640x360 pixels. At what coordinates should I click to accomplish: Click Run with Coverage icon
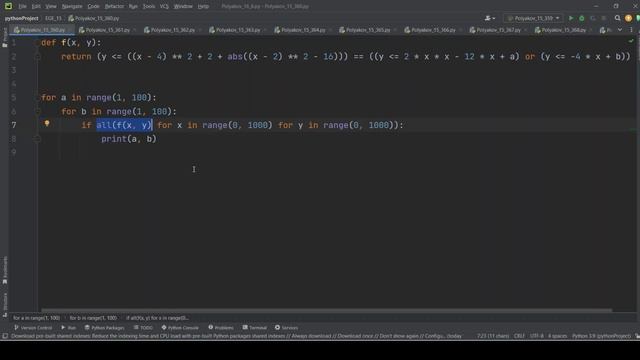coord(593,18)
